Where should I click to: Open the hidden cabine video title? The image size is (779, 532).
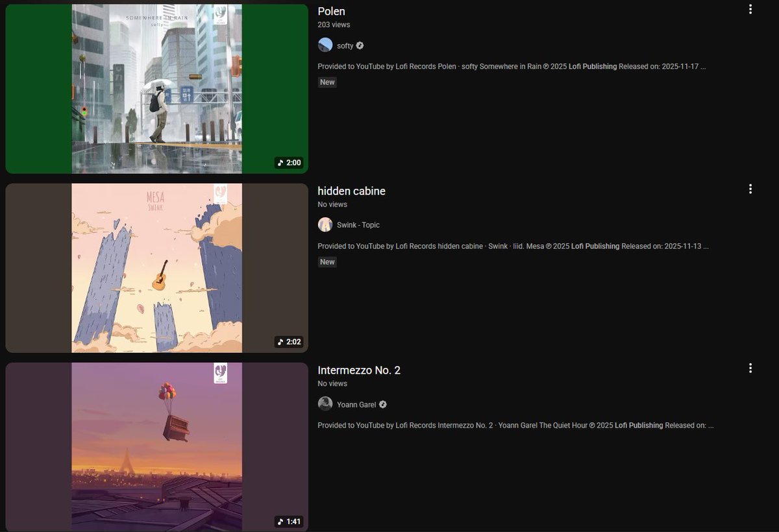[351, 191]
